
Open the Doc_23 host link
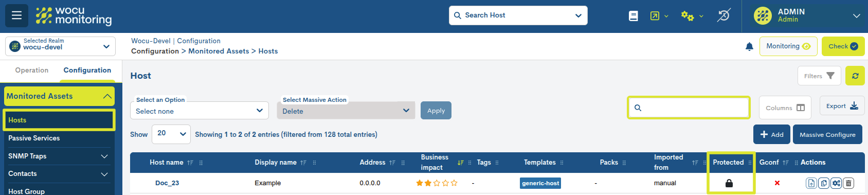click(167, 183)
